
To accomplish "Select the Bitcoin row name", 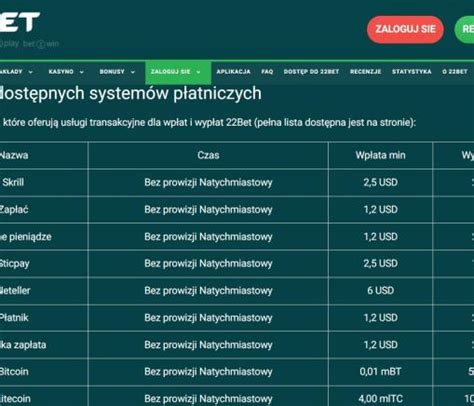I will [14, 372].
